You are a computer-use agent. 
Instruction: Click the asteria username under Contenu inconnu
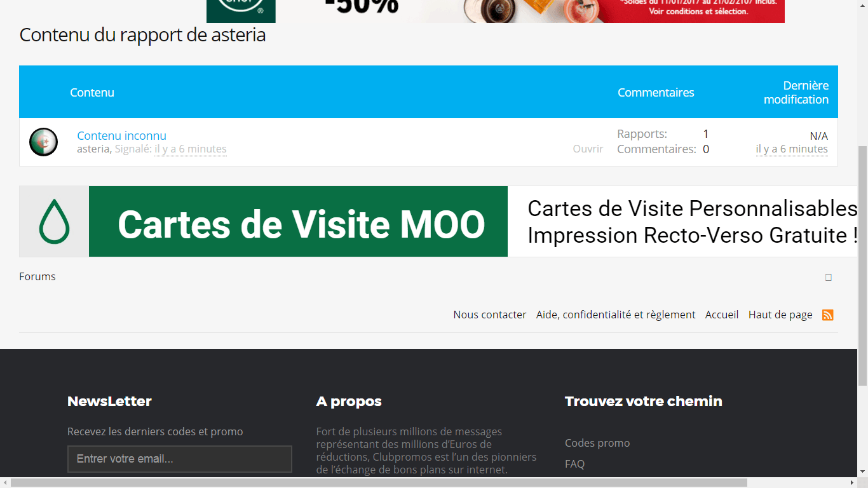point(93,149)
